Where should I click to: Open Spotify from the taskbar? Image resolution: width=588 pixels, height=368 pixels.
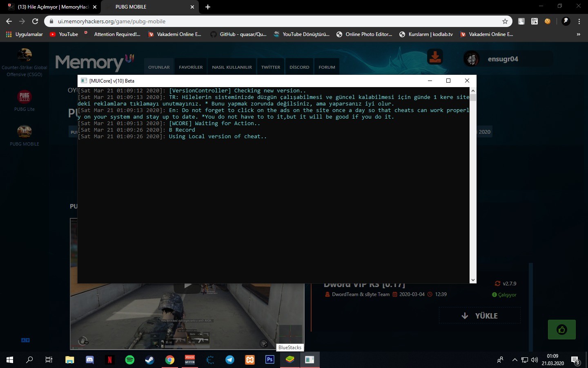click(130, 360)
